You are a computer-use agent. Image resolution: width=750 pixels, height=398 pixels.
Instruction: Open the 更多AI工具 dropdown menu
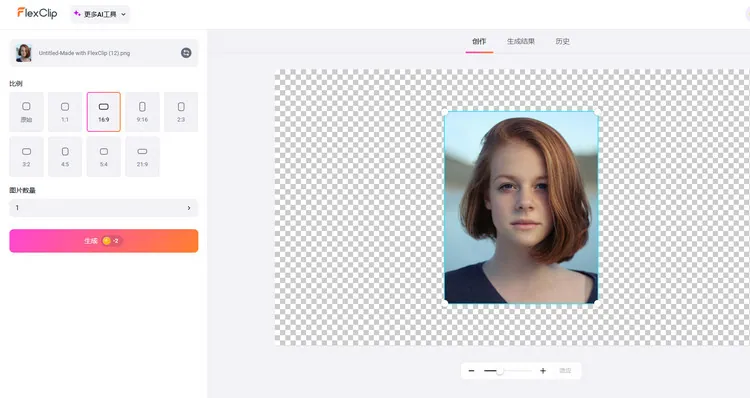pyautogui.click(x=100, y=14)
